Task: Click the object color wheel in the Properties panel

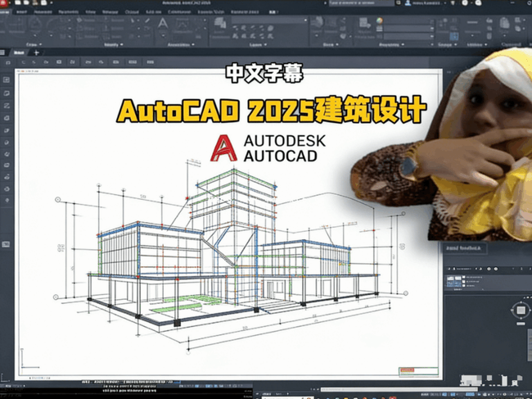Action: point(380,20)
